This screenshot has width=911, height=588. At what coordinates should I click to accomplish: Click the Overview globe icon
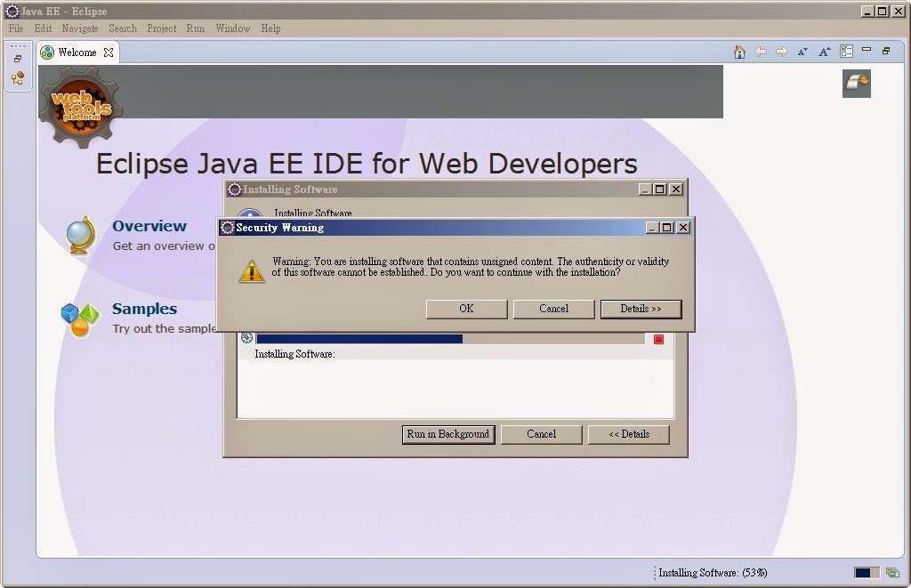click(x=80, y=236)
